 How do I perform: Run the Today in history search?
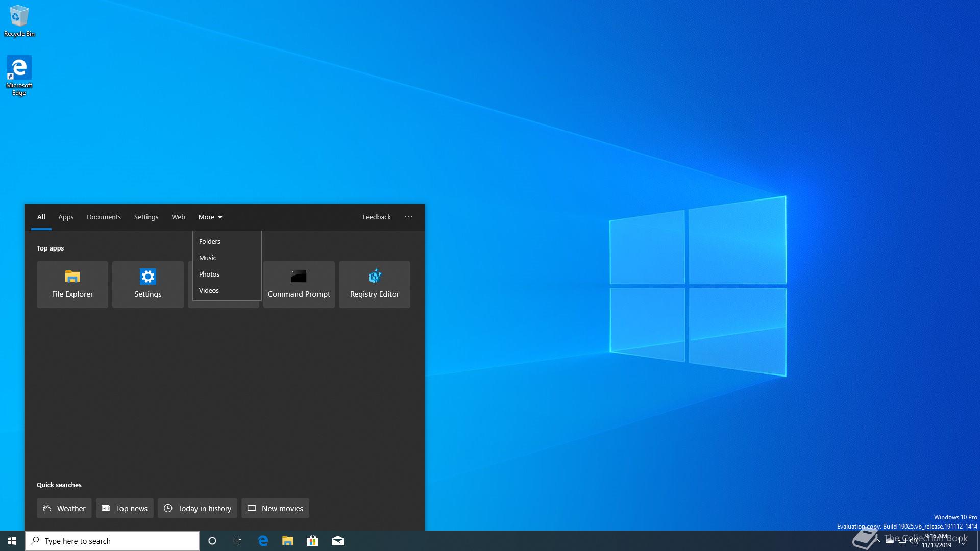tap(198, 508)
